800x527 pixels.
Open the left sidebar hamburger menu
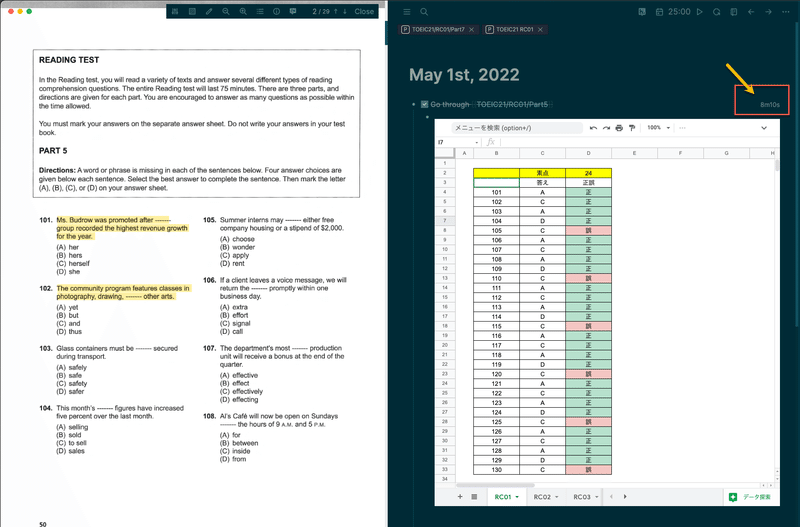[407, 12]
